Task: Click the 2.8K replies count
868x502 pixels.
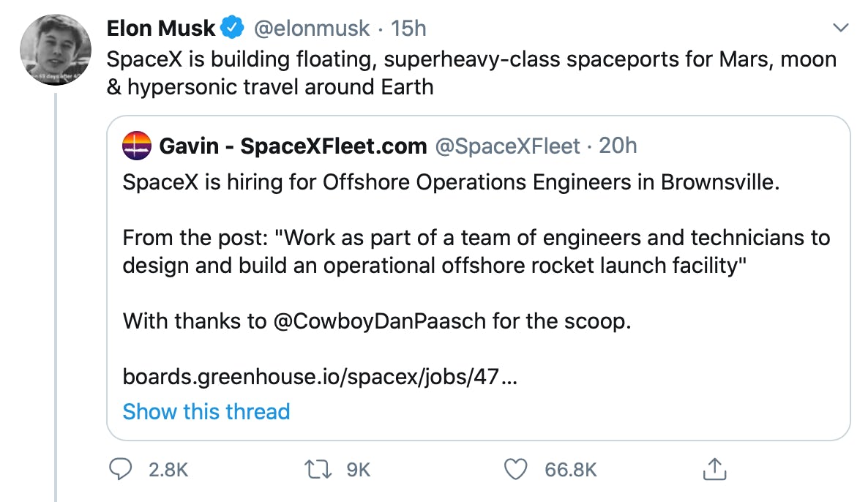Action: tap(168, 470)
